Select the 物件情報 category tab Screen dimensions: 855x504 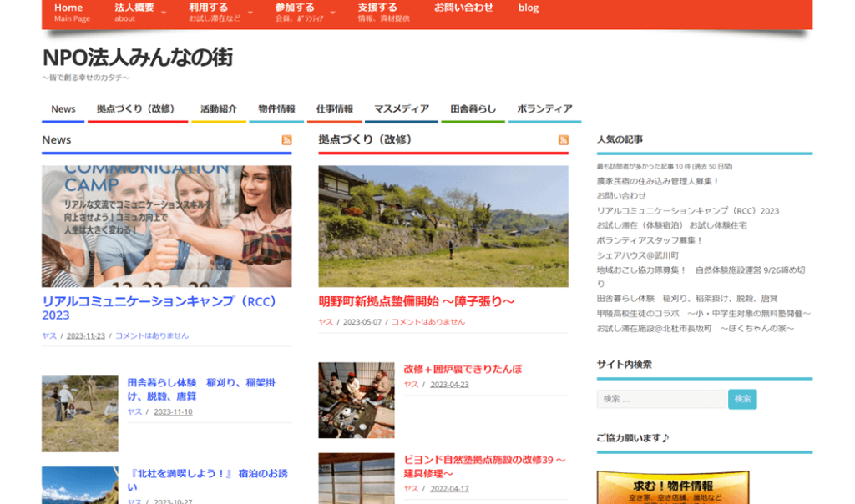click(276, 109)
